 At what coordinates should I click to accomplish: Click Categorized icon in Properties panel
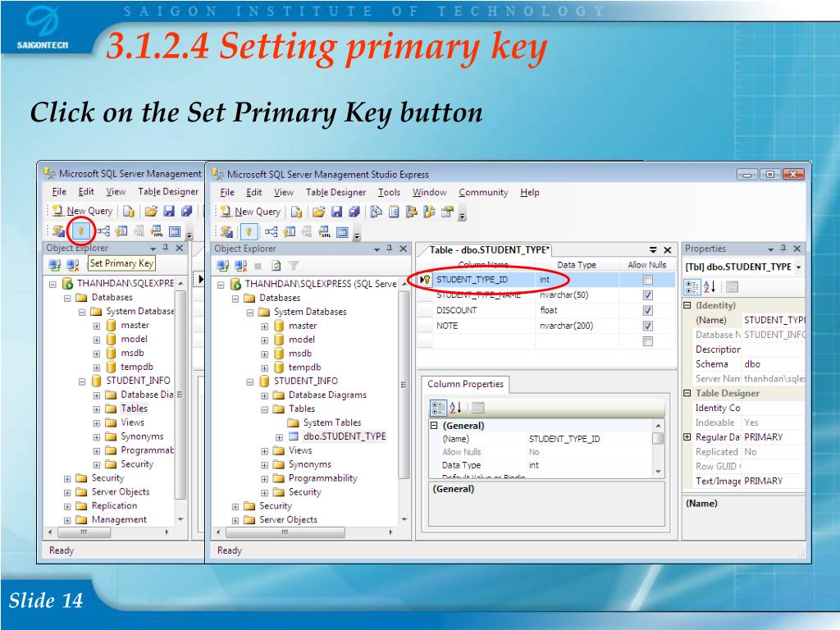coord(692,287)
